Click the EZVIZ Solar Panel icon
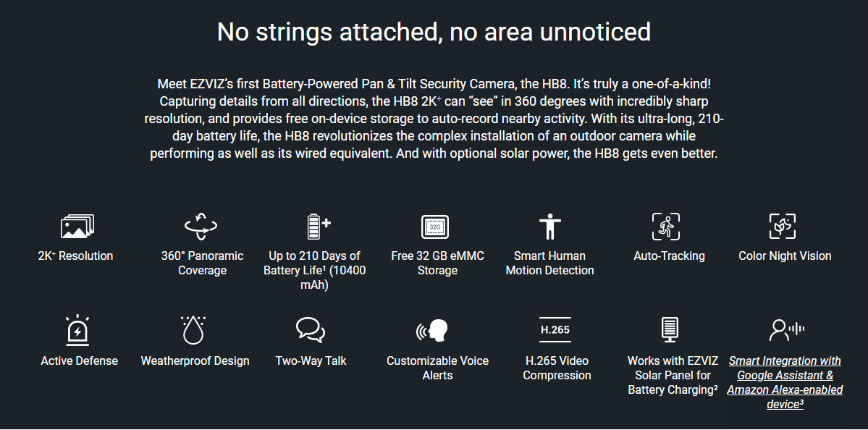The image size is (868, 430). (x=670, y=330)
